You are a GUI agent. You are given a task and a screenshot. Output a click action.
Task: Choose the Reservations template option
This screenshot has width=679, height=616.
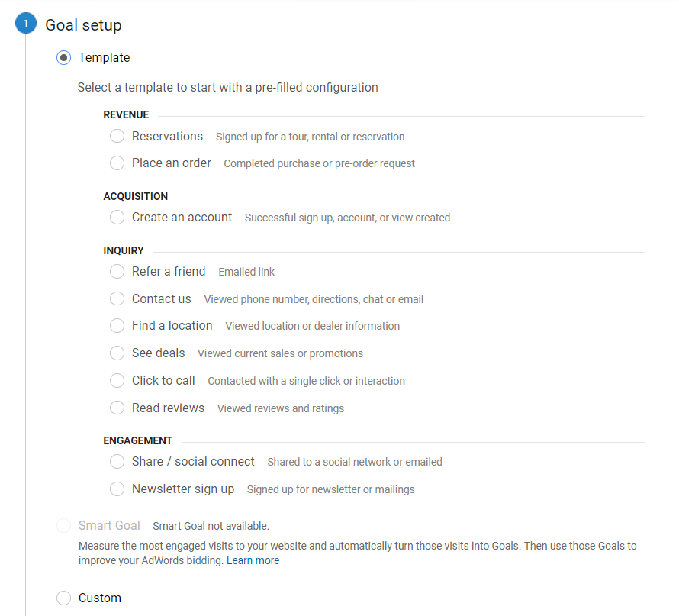[117, 137]
